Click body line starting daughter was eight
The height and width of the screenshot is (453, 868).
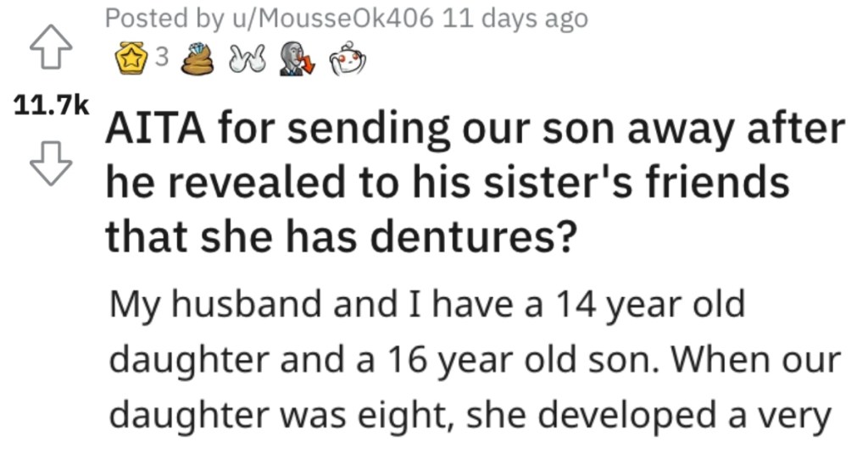coord(470,416)
